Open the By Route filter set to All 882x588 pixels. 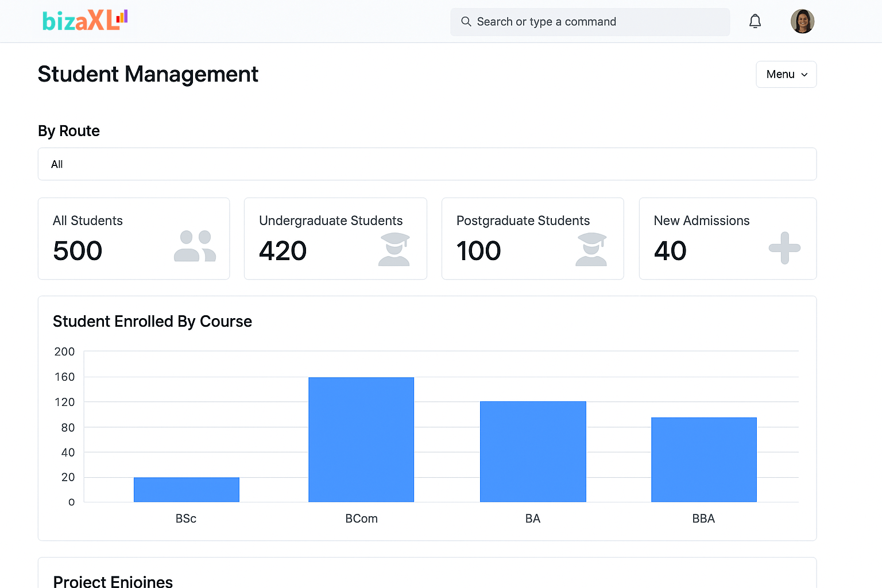coord(427,164)
